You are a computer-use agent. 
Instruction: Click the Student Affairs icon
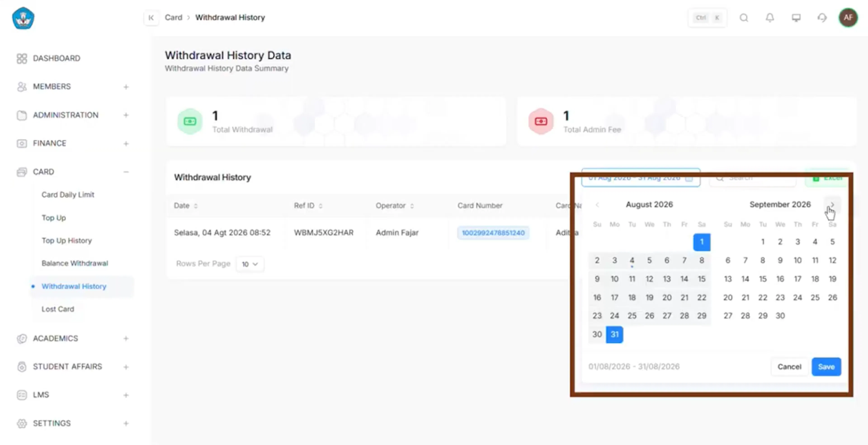[x=21, y=367]
